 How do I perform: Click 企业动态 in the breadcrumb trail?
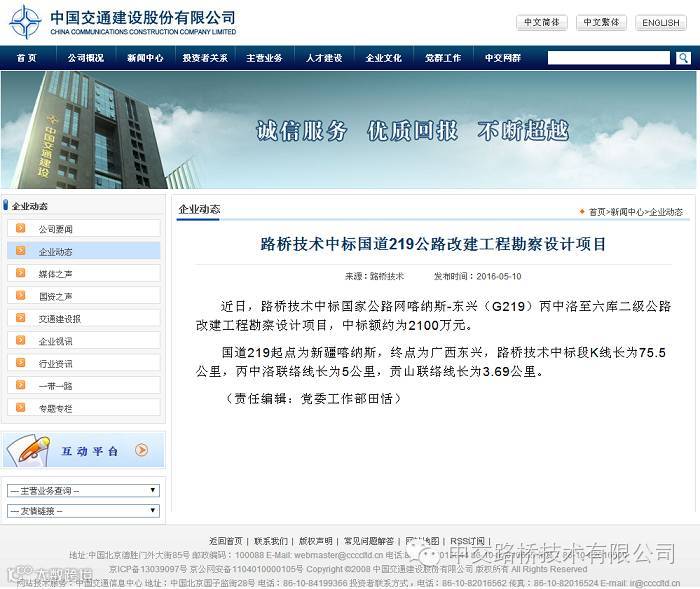point(666,212)
